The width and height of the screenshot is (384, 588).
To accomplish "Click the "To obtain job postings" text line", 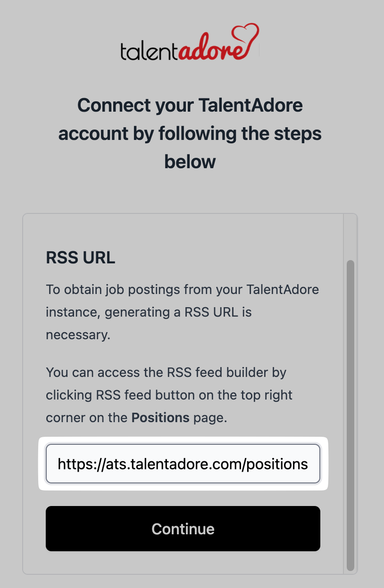I will click(182, 289).
